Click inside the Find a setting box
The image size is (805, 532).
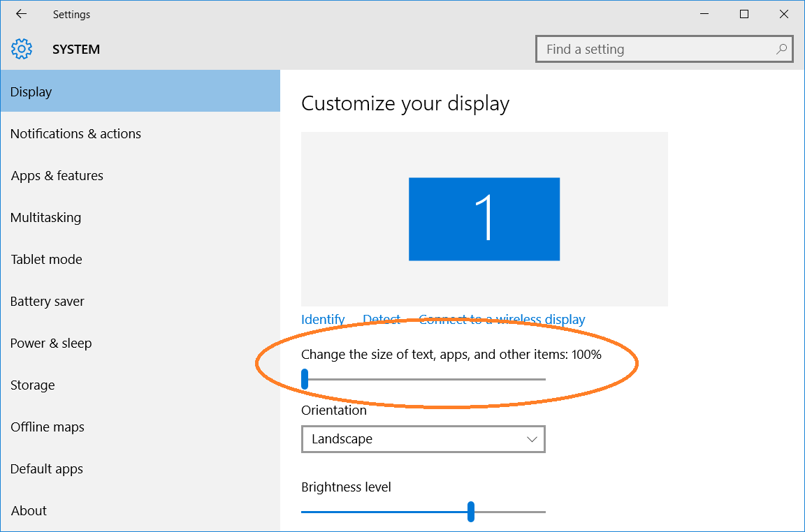657,50
